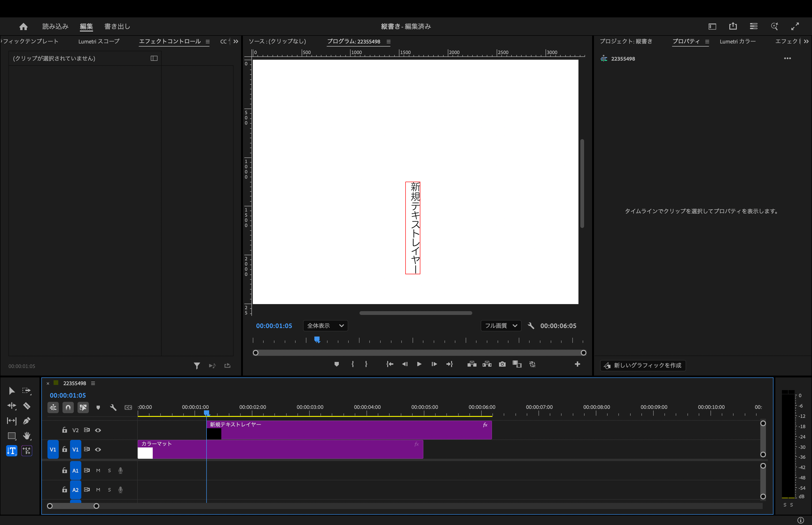This screenshot has height=525, width=812.
Task: Click the Add Marker icon in the Program Monitor
Action: point(336,364)
